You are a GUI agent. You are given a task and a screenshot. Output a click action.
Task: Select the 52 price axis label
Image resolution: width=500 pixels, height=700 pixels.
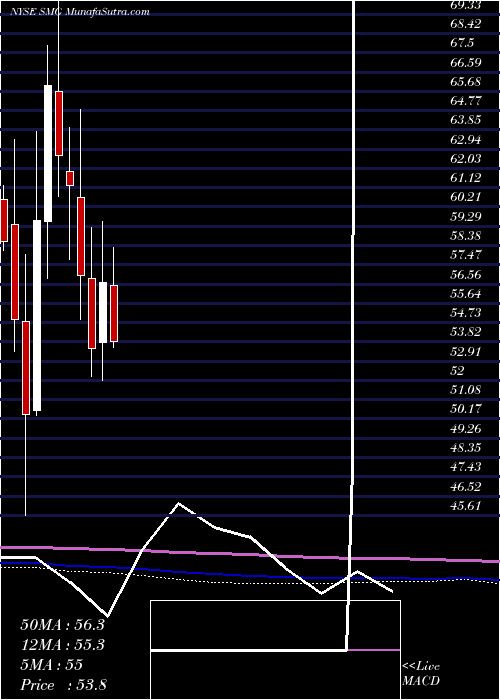(x=458, y=371)
